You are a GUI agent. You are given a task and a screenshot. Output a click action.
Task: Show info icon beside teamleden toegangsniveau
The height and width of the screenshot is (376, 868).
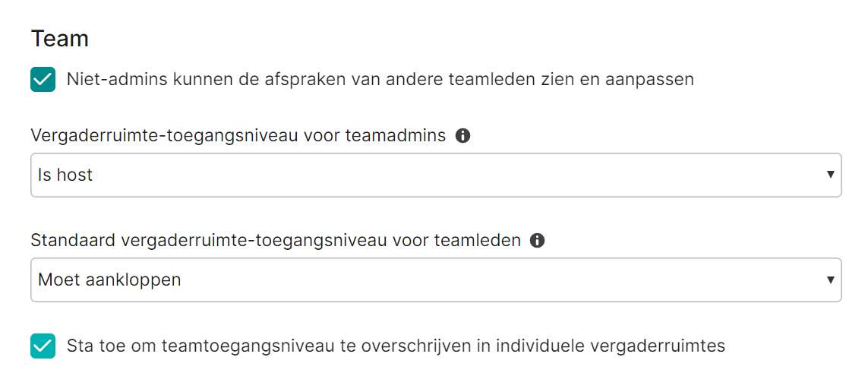[x=537, y=240]
